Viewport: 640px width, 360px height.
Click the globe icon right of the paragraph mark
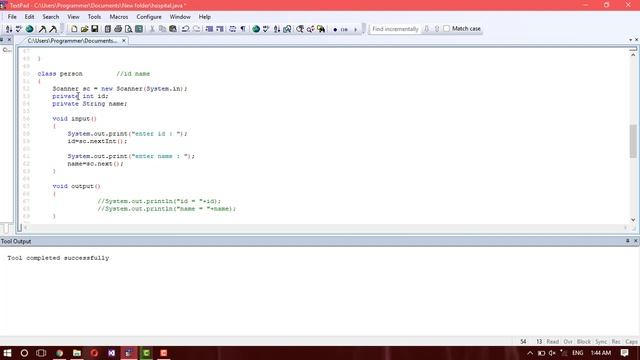(256, 29)
